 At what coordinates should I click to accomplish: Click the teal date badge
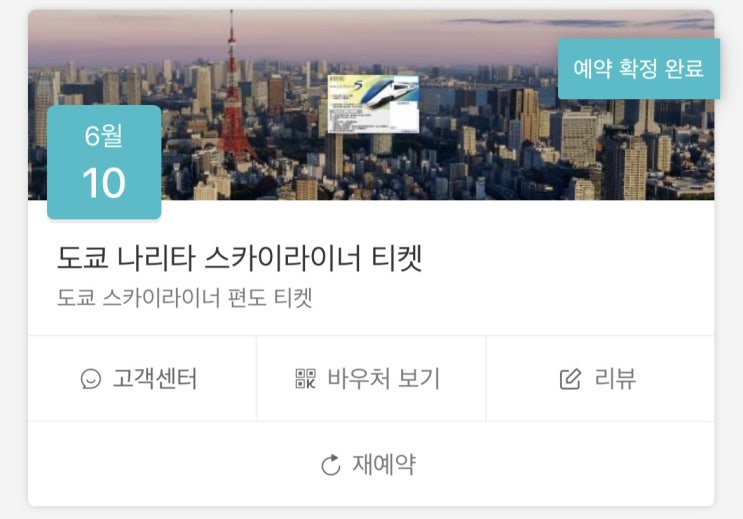pyautogui.click(x=104, y=163)
